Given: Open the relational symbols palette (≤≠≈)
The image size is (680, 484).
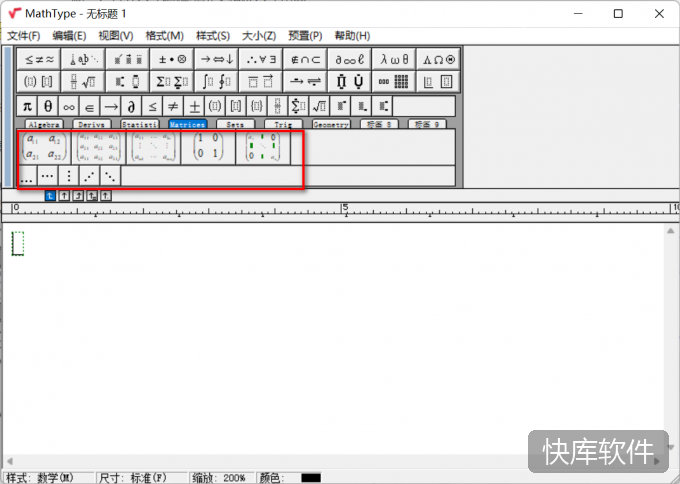Looking at the screenshot, I should 39,59.
